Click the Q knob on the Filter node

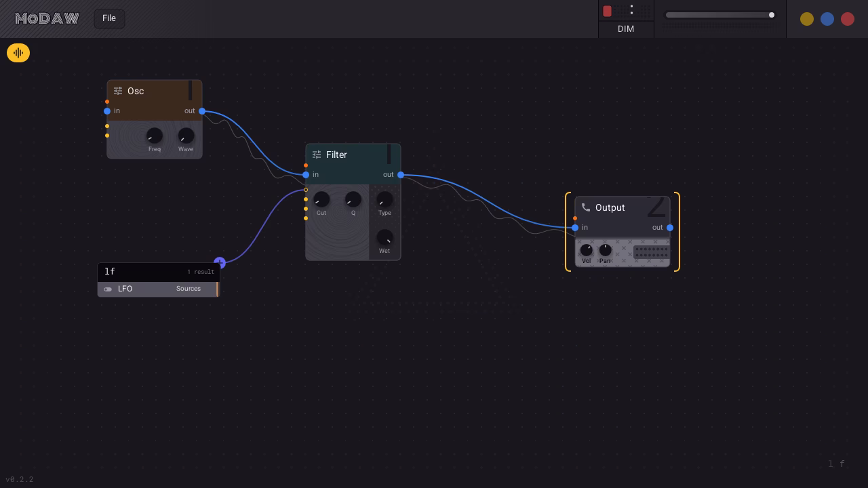[353, 199]
